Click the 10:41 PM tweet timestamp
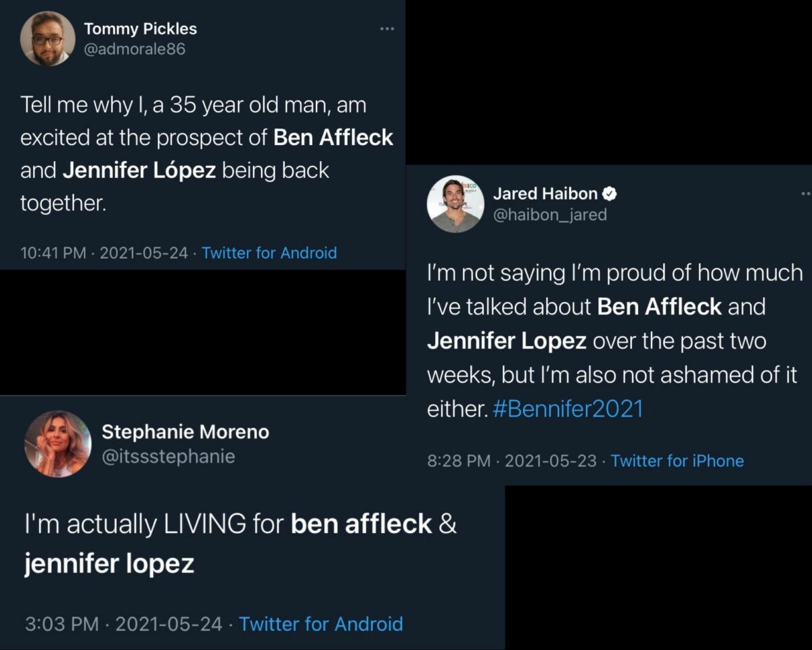 tap(53, 253)
